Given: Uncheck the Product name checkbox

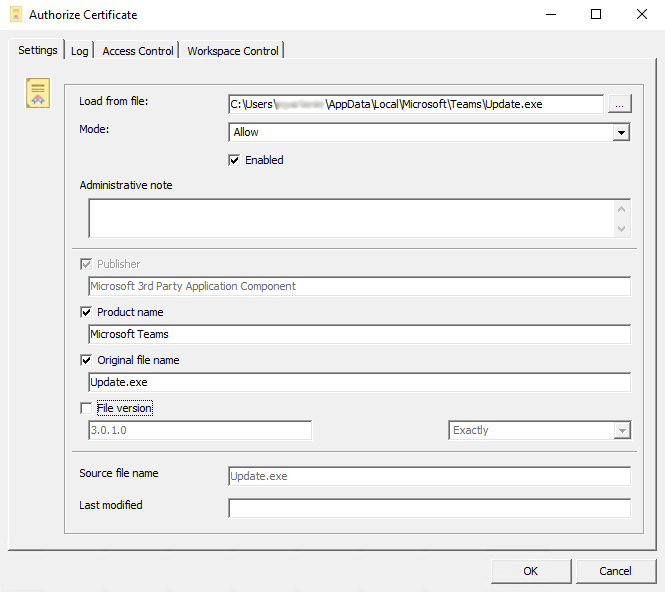Looking at the screenshot, I should coord(85,312).
